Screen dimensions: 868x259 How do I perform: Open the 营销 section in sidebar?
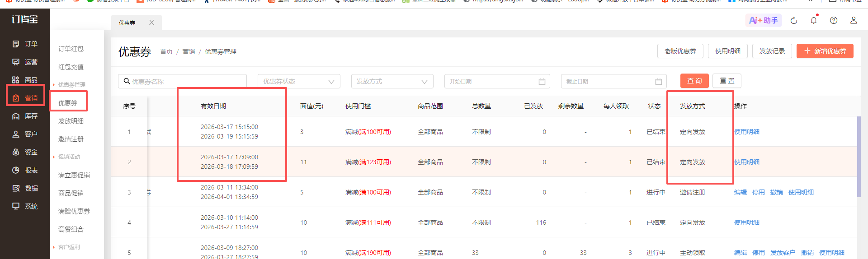click(x=25, y=98)
